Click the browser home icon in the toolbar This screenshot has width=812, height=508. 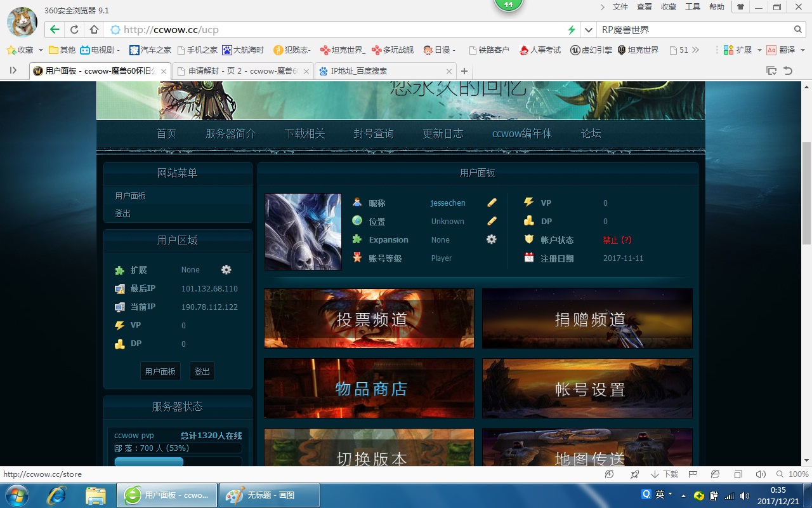point(94,29)
